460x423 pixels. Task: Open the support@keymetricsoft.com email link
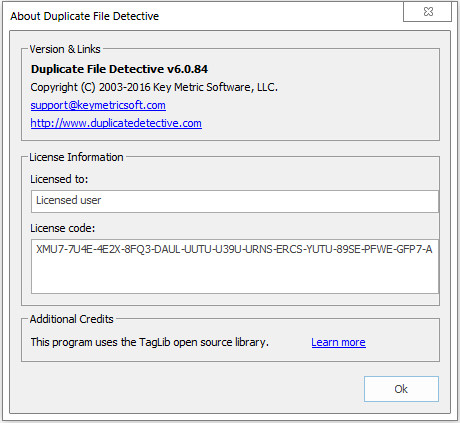tap(98, 105)
